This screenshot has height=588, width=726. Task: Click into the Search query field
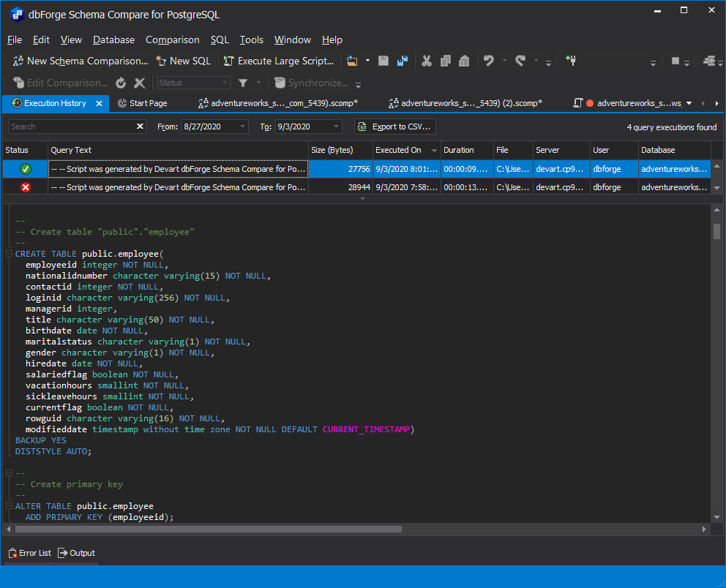(x=72, y=127)
